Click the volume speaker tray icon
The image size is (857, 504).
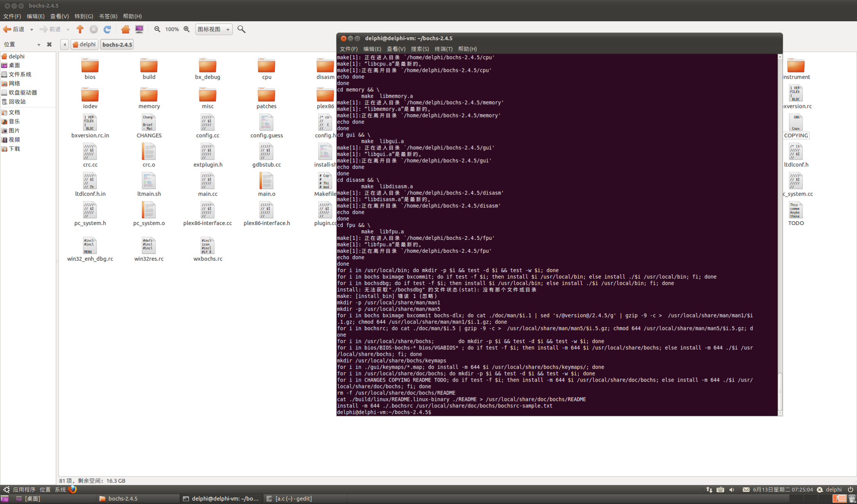point(732,490)
